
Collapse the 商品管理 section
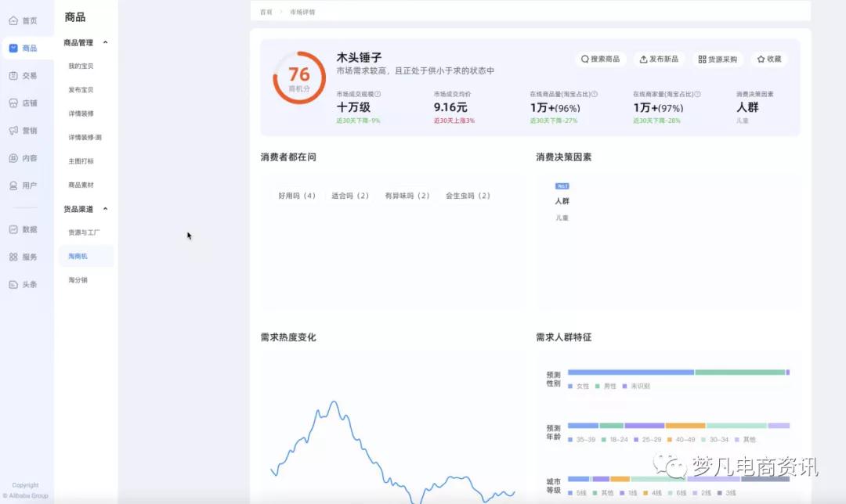click(x=107, y=43)
